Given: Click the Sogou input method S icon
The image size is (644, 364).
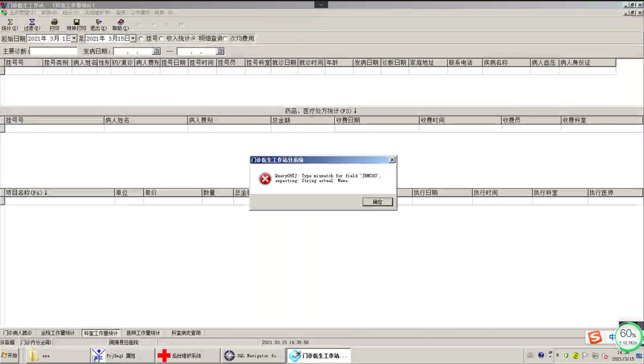Looking at the screenshot, I should (595, 337).
